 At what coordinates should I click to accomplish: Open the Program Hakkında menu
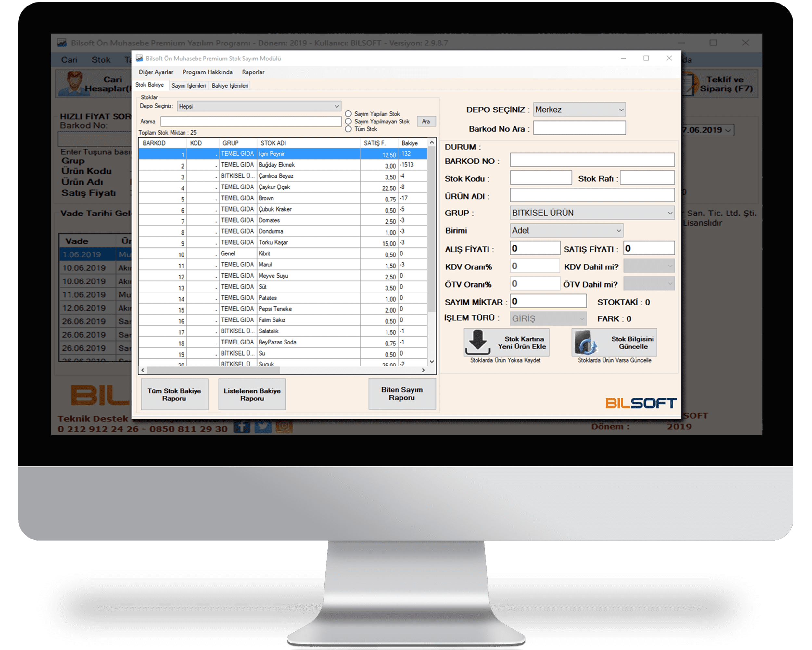coord(208,72)
